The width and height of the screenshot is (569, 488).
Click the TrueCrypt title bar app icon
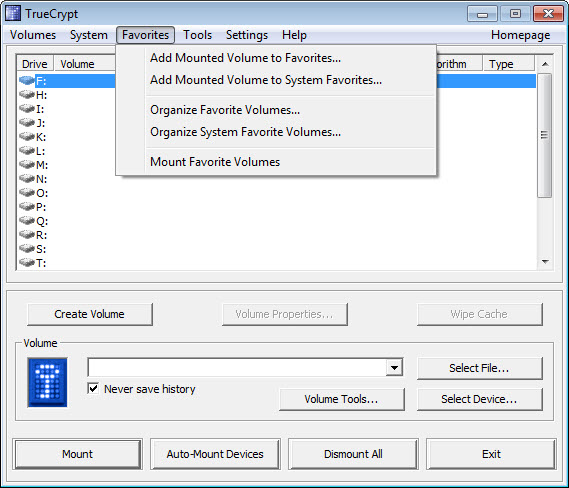click(13, 13)
